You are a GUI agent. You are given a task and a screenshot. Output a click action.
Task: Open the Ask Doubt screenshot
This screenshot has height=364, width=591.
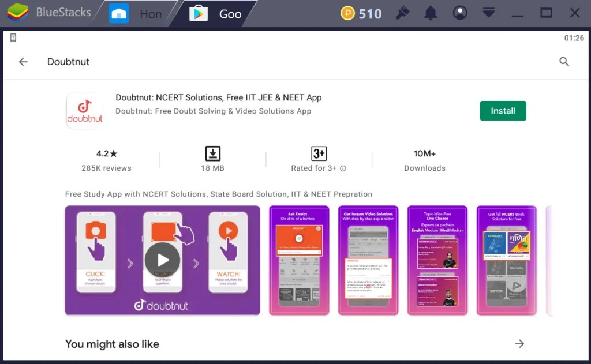pyautogui.click(x=299, y=260)
